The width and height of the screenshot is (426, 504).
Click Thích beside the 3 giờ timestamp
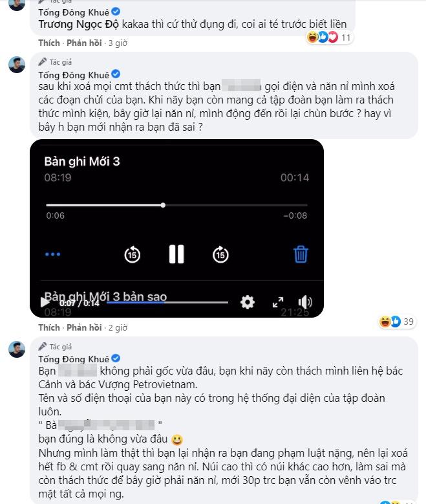[48, 43]
